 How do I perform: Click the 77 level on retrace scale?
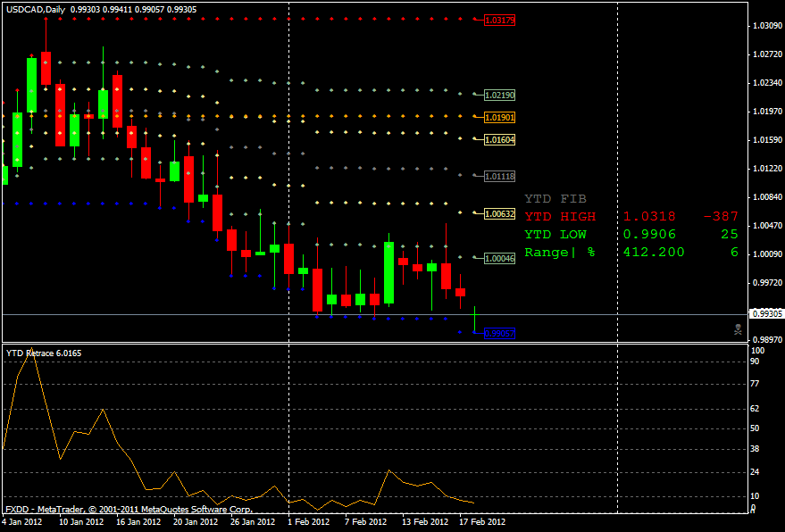755,384
